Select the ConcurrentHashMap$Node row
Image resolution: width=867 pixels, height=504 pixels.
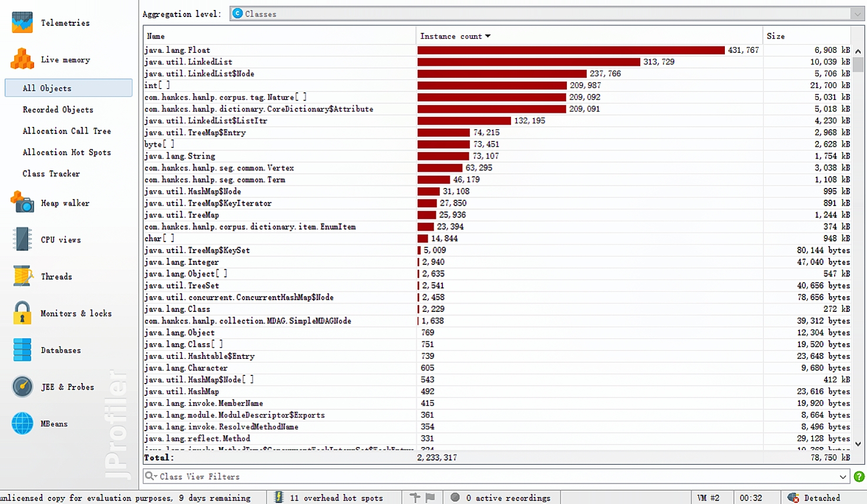[x=498, y=297]
